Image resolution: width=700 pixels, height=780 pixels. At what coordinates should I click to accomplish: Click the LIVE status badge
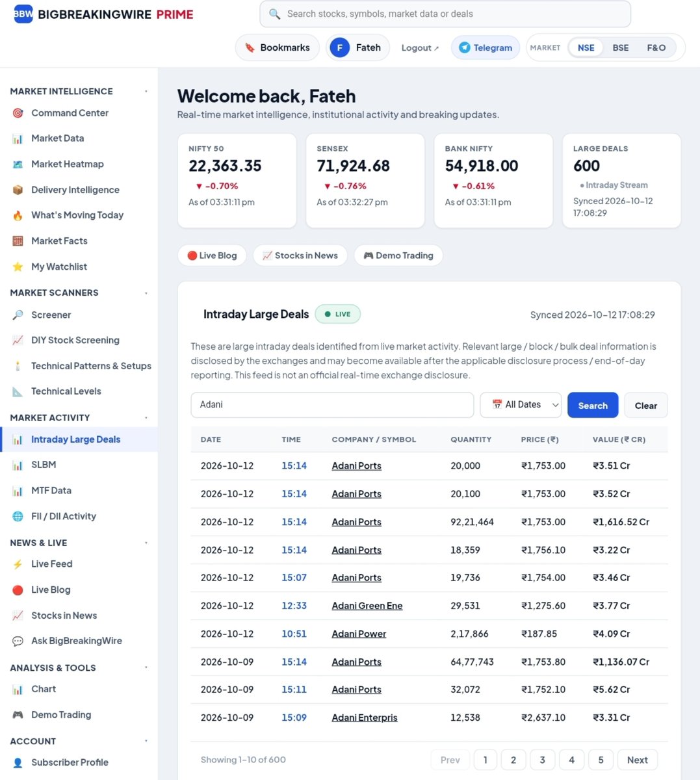pos(338,315)
